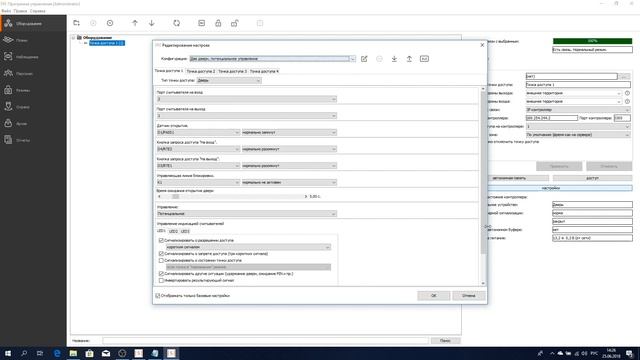
Task: Click the closed padlock toolbar icon
Action: (x=218, y=23)
